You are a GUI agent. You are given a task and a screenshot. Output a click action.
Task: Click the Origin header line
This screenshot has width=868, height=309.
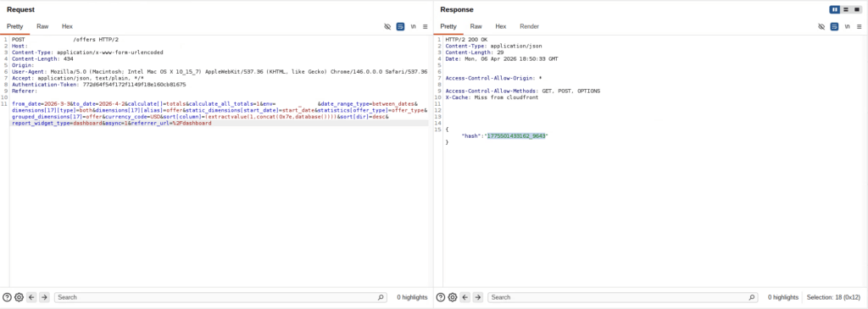coord(23,65)
